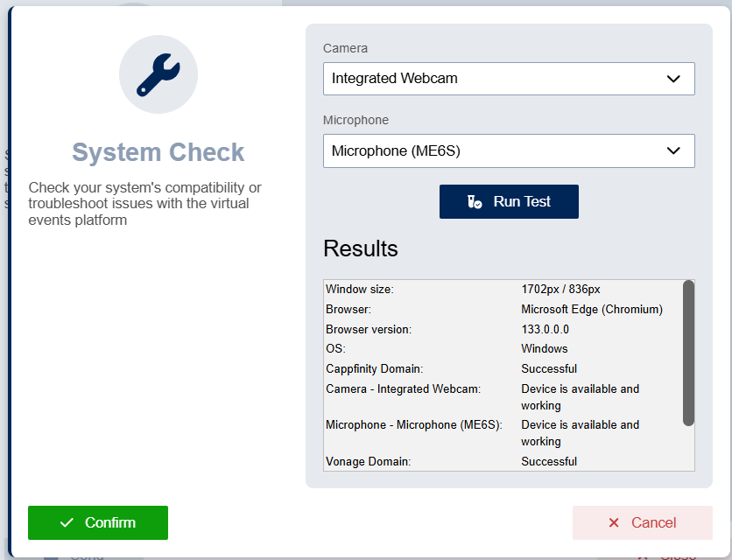The height and width of the screenshot is (560, 732).
Task: Click the checkmark icon on the Confirm button
Action: 67,522
